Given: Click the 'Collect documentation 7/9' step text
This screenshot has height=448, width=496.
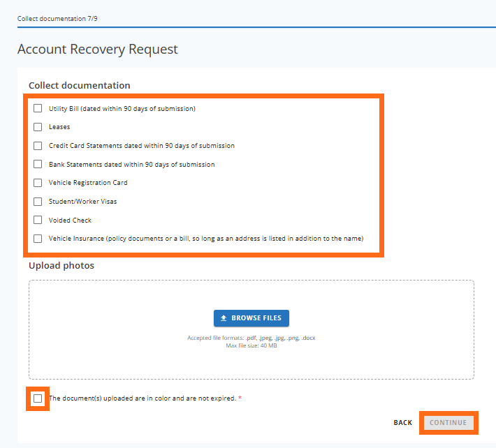Looking at the screenshot, I should pos(57,19).
